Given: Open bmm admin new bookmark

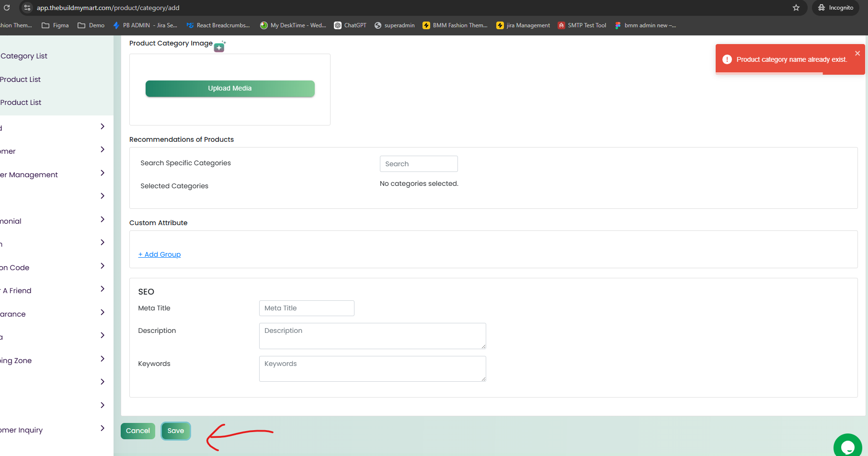Looking at the screenshot, I should pyautogui.click(x=645, y=25).
